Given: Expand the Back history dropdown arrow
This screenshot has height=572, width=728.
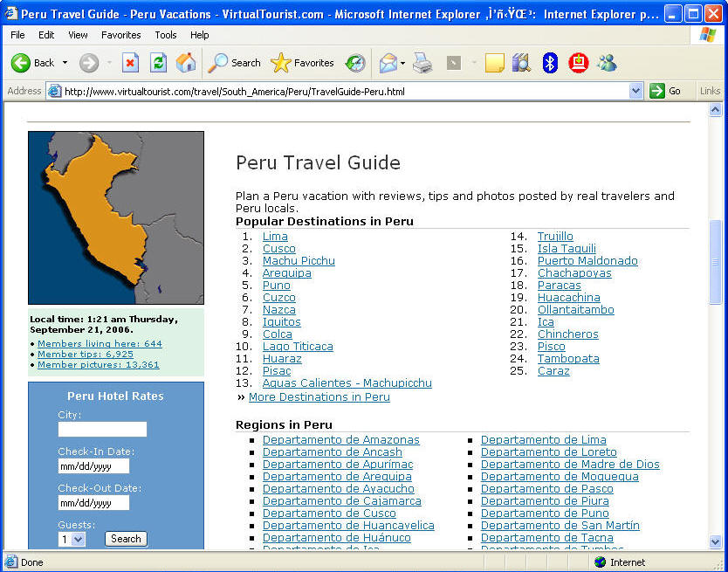Looking at the screenshot, I should click(x=65, y=63).
